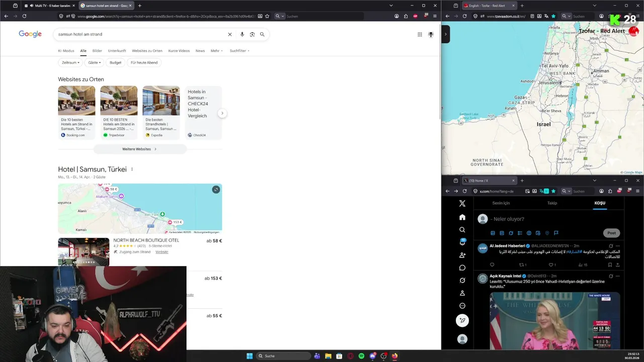
Task: Expand the Zeitraum date filter dropdown
Action: [70, 63]
